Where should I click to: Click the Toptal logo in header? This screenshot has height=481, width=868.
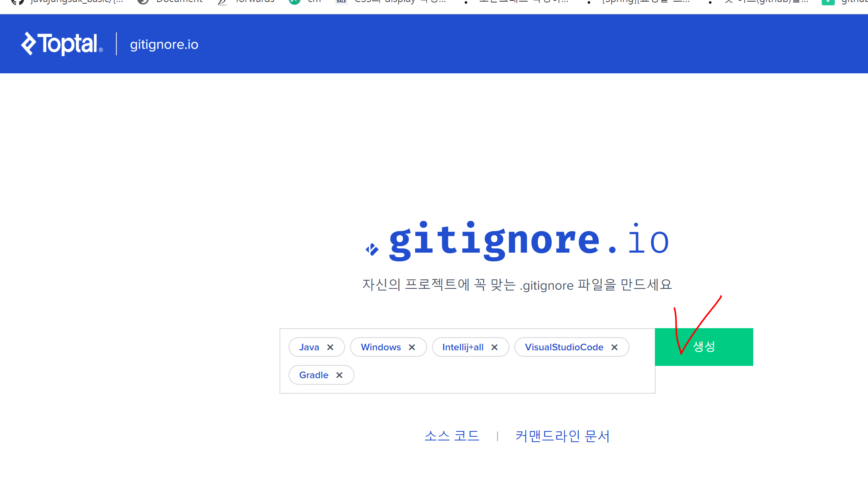click(62, 44)
